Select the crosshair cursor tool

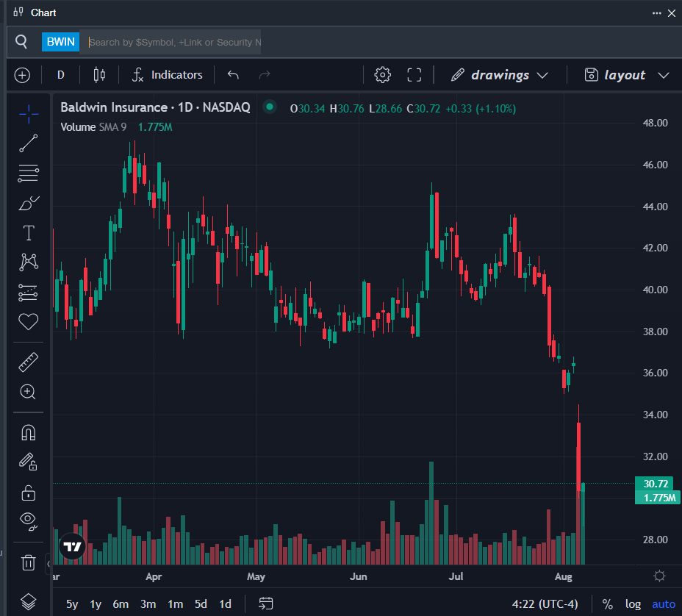(29, 114)
